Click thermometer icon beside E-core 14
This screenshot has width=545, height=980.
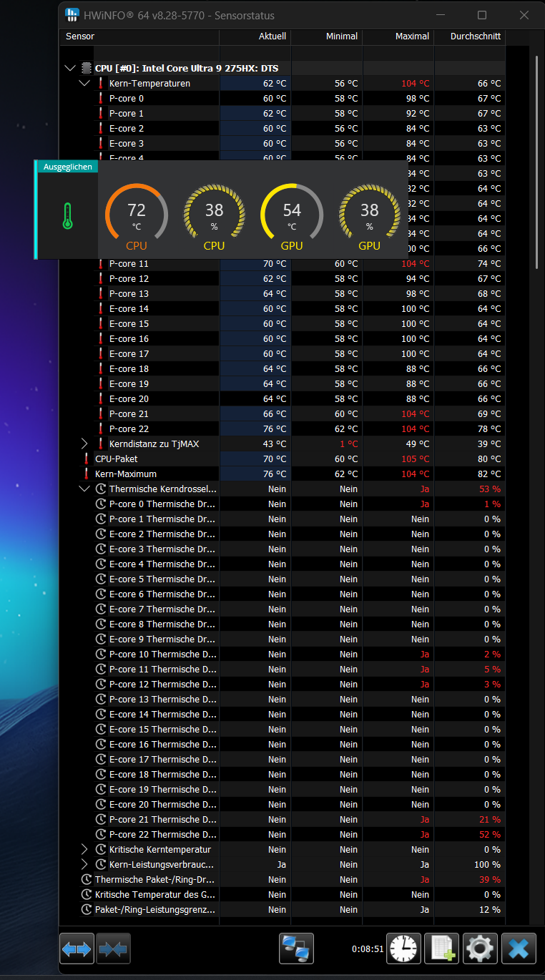[x=101, y=309]
